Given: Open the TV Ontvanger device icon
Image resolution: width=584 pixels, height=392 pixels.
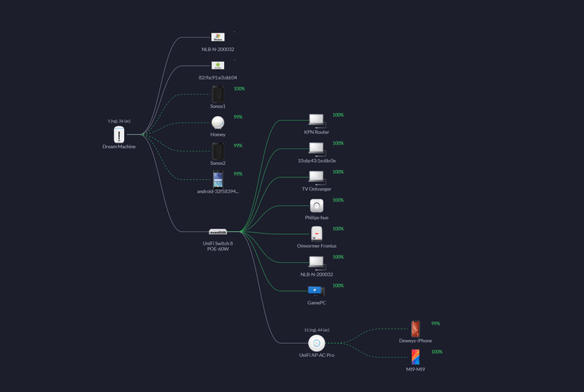Looking at the screenshot, I should [317, 177].
